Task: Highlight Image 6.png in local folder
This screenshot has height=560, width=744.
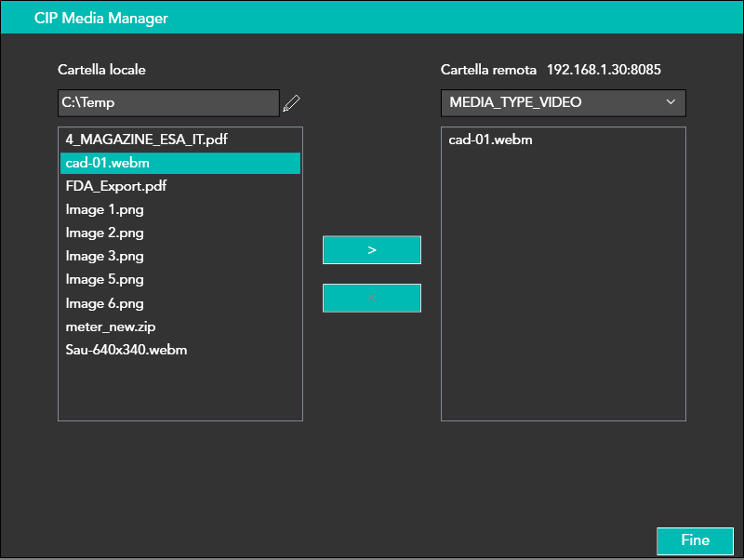Action: tap(104, 303)
